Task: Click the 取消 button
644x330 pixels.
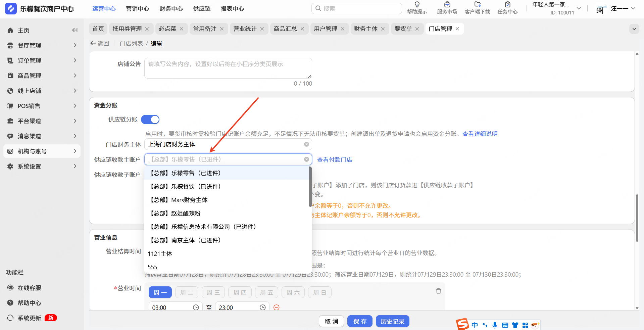Action: click(x=331, y=321)
